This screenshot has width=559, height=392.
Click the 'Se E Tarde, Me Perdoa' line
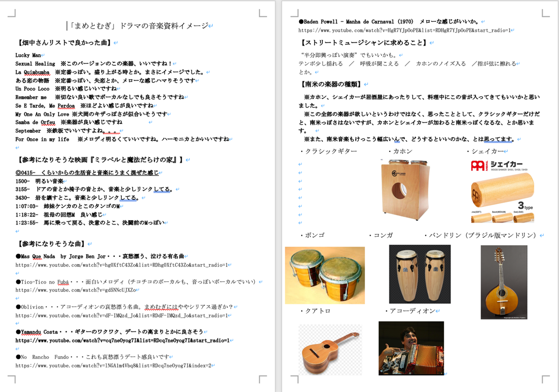(84, 105)
